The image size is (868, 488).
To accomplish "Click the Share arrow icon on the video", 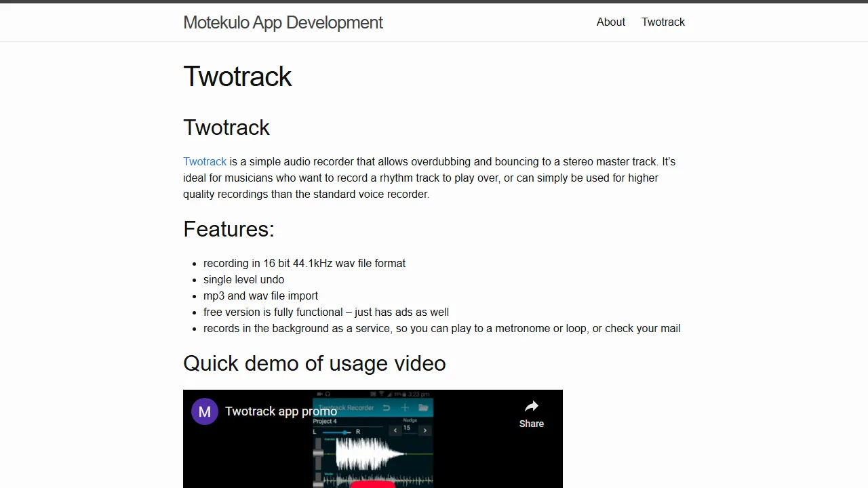I will coord(532,405).
